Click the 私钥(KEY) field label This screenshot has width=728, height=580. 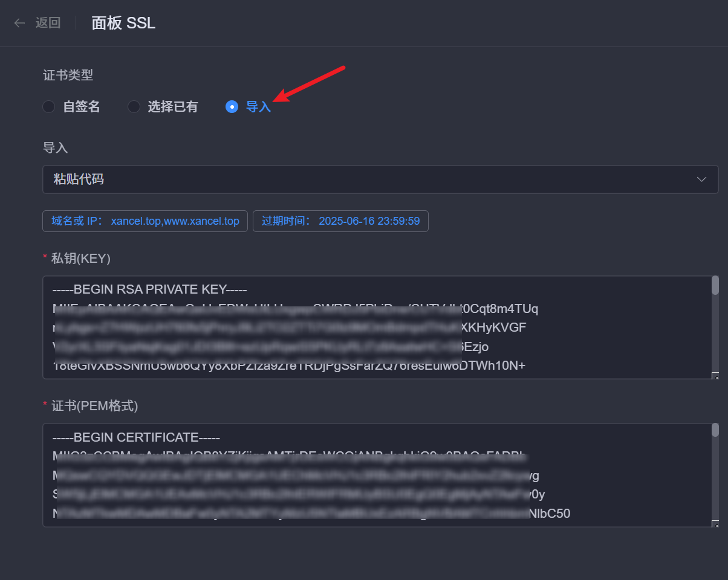(80, 259)
